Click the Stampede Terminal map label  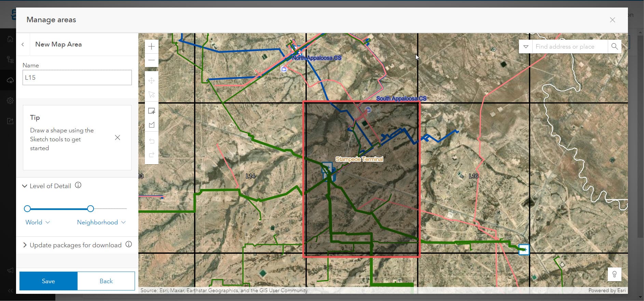coord(359,159)
